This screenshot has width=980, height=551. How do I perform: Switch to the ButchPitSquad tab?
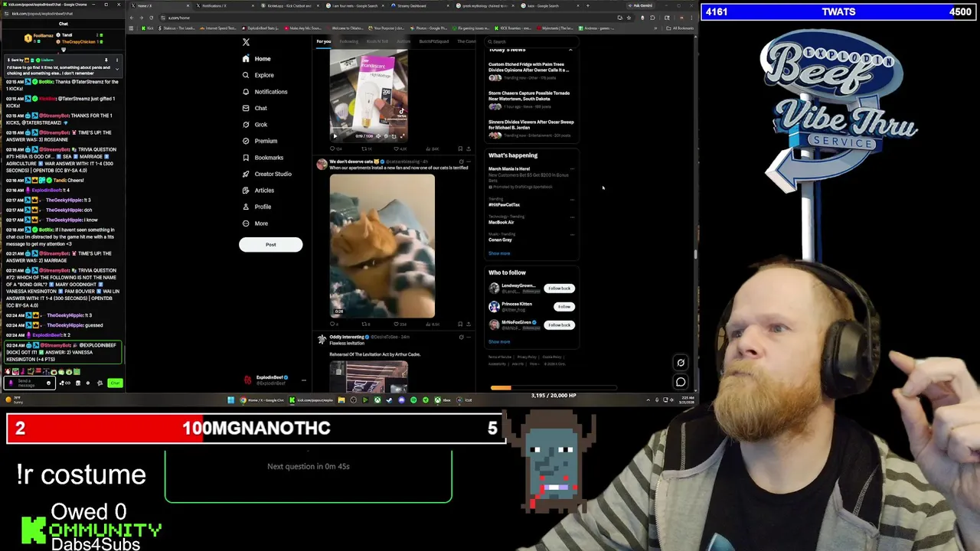tap(434, 41)
